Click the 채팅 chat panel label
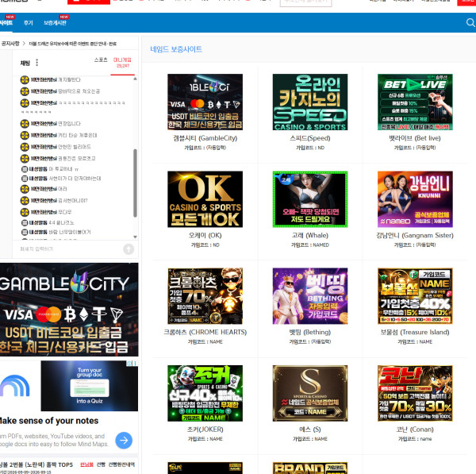476x474 pixels. point(25,63)
